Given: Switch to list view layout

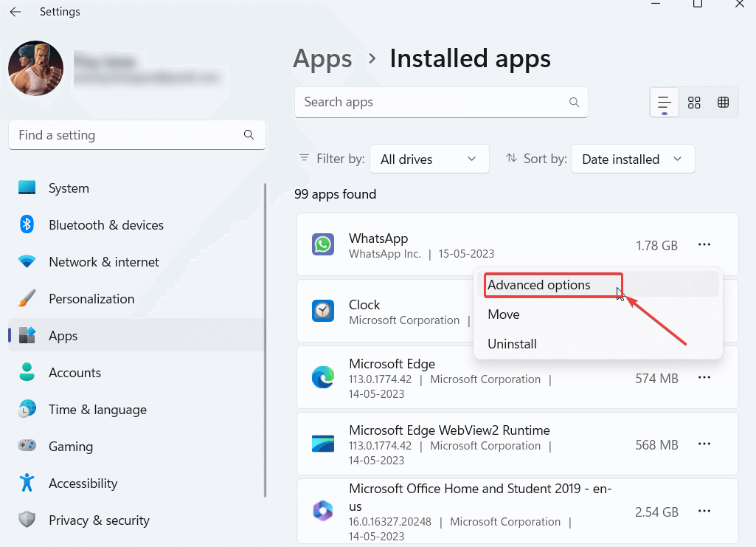Looking at the screenshot, I should [x=665, y=103].
